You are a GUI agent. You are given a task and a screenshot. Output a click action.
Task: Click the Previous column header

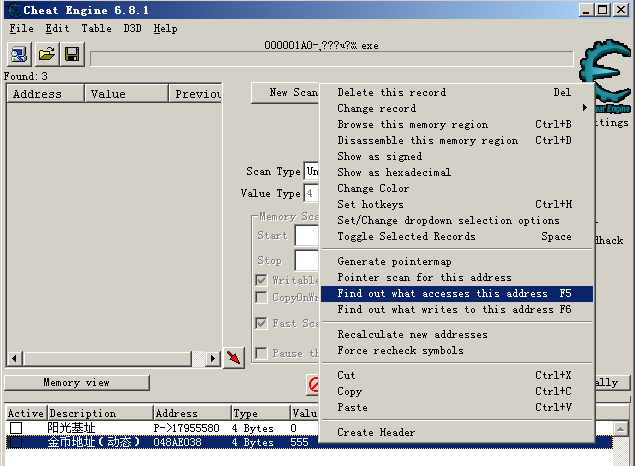click(x=195, y=94)
